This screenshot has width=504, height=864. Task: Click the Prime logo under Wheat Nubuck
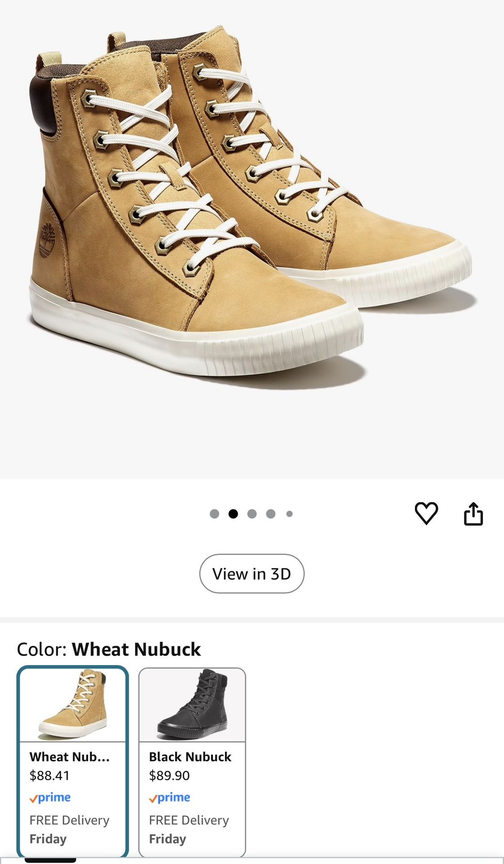tap(50, 798)
